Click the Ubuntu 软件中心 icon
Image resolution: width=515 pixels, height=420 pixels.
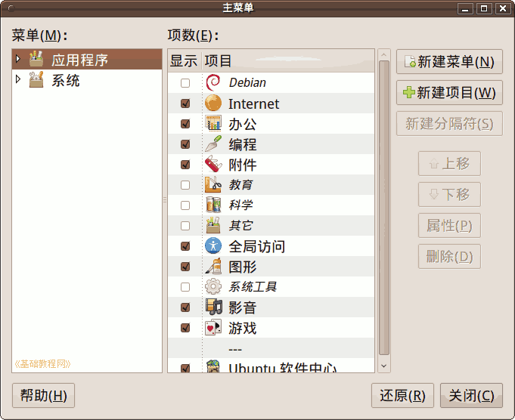click(213, 366)
